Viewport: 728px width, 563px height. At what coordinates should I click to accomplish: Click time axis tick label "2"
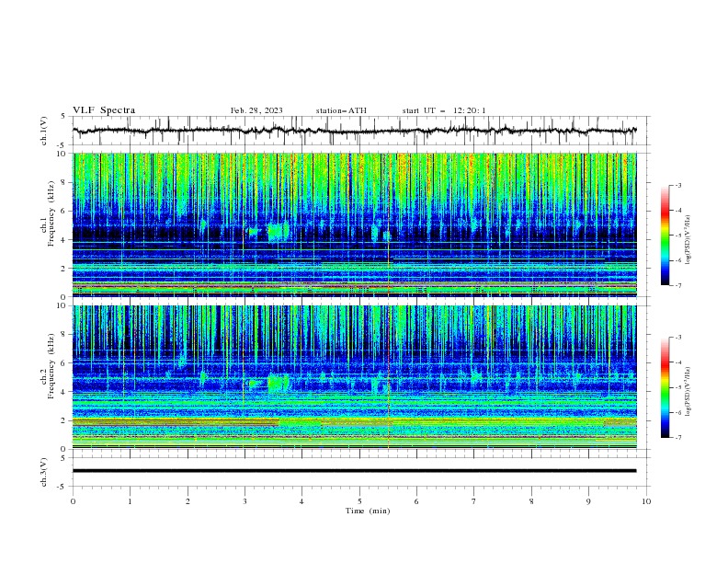point(188,501)
